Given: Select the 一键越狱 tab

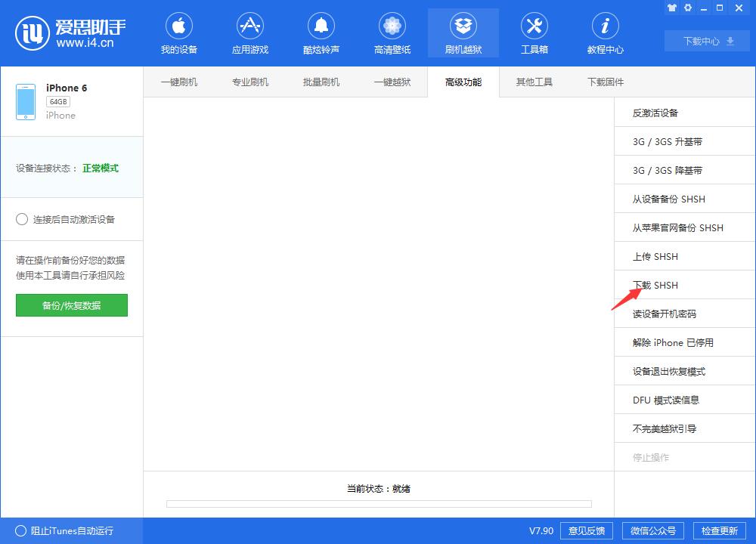Looking at the screenshot, I should (x=392, y=82).
